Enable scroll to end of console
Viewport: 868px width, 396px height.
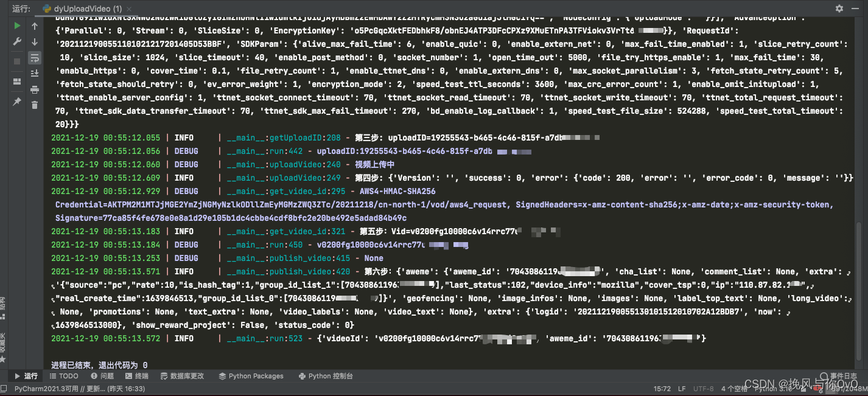35,74
